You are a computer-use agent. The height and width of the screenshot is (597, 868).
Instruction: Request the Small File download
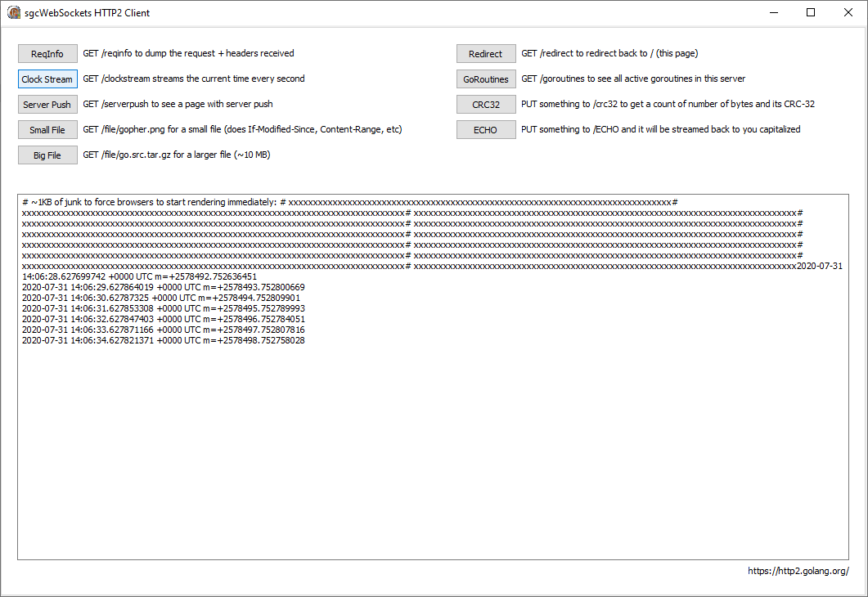point(47,130)
